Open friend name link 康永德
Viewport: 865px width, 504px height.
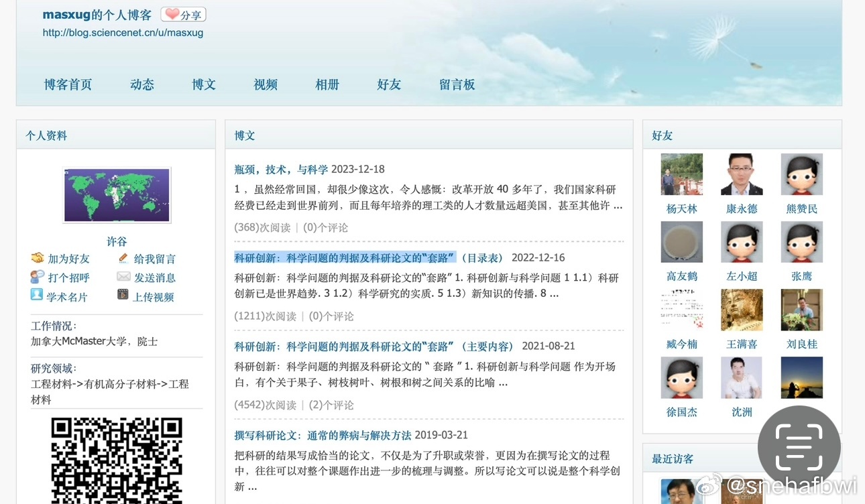[742, 209]
